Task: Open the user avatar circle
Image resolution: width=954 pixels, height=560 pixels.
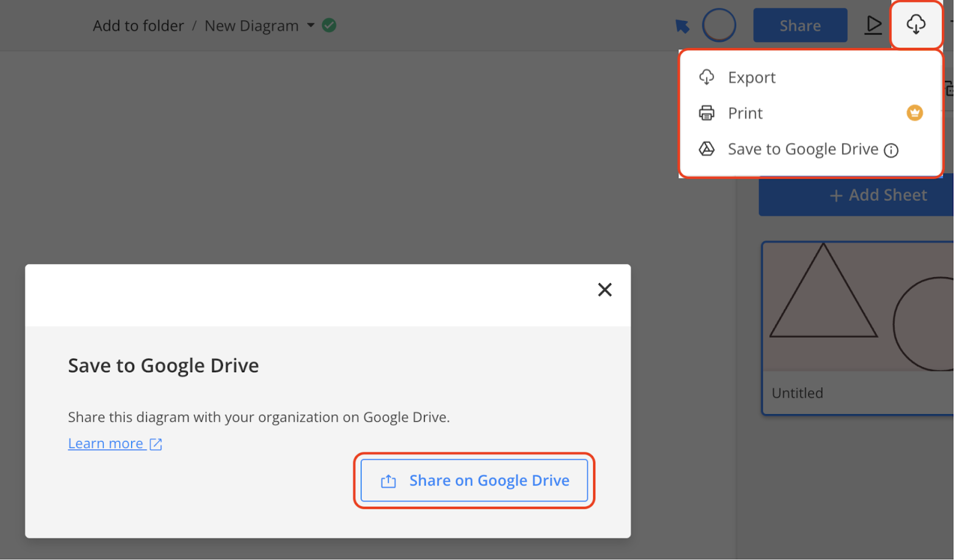Action: point(719,25)
